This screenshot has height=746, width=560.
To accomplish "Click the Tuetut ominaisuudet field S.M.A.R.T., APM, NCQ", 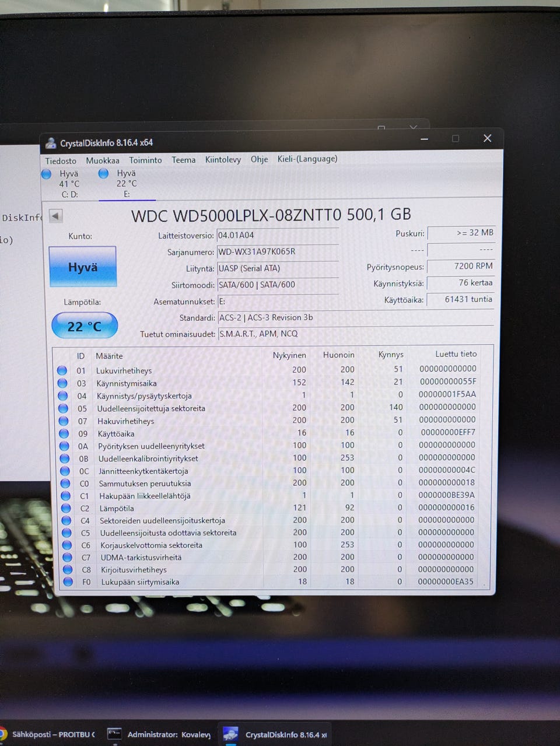I will [355, 334].
